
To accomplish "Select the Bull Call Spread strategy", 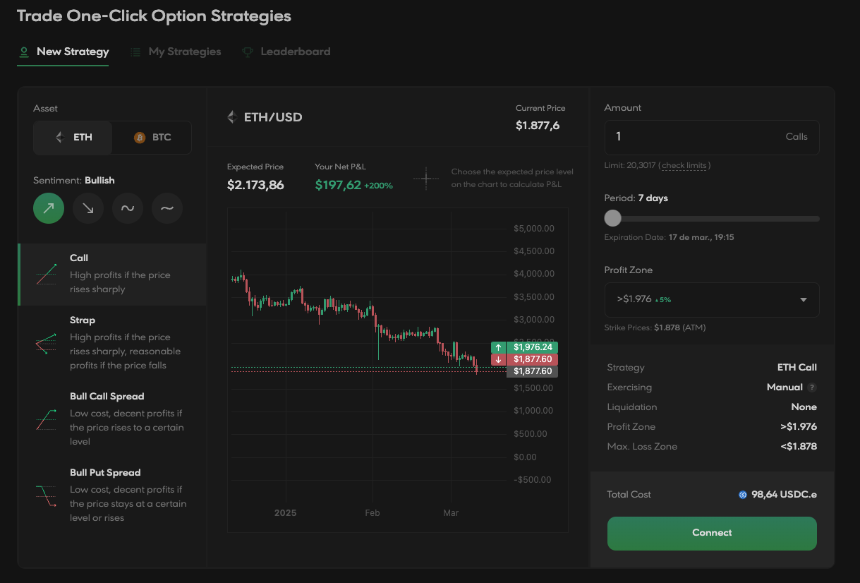I will click(x=112, y=419).
